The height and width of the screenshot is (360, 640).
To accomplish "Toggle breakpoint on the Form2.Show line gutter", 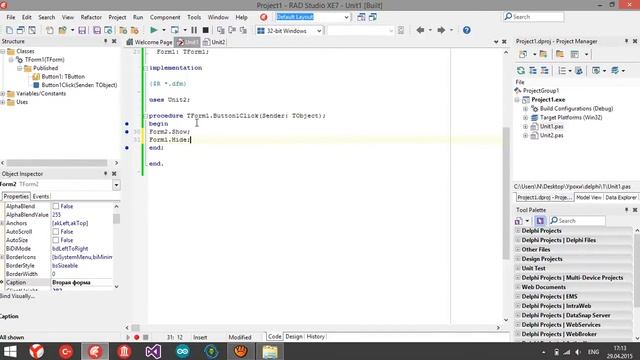I will (x=127, y=132).
